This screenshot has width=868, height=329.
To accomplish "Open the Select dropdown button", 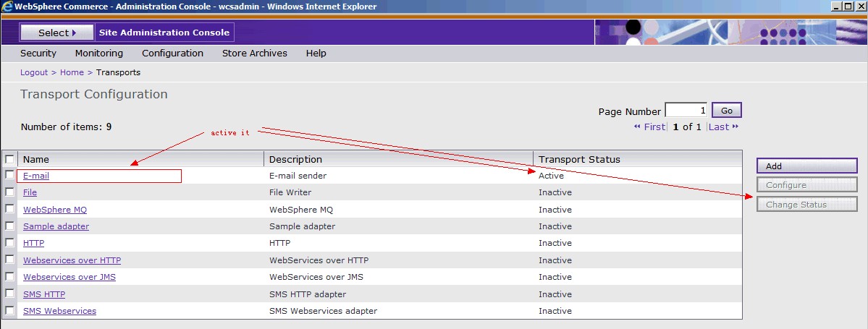I will pos(57,33).
